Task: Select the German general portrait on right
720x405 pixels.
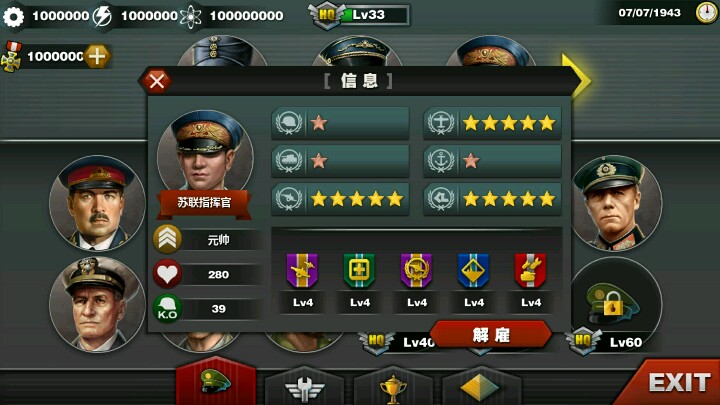Action: 616,203
